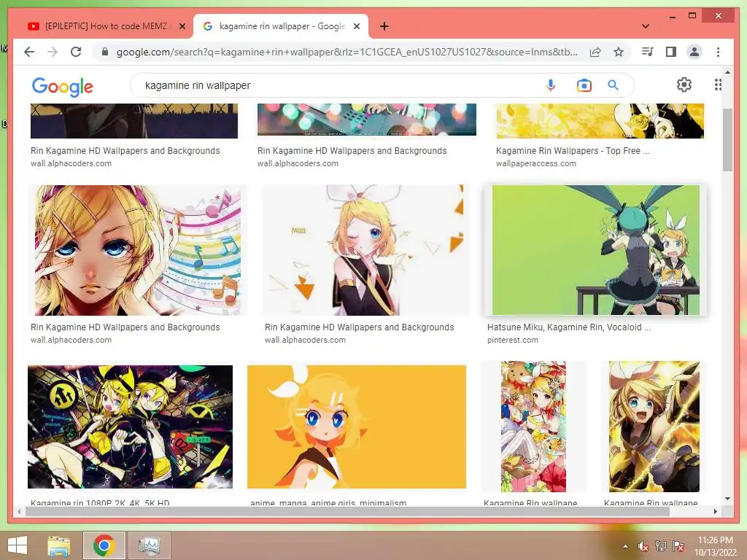Open the yellow lightning Rin image
This screenshot has height=560, width=747.
pos(654,427)
